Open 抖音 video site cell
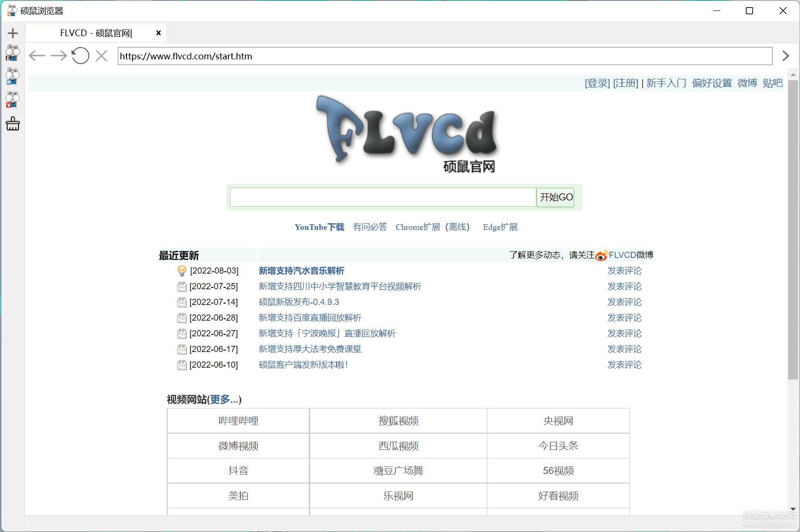Viewport: 800px width, 532px height. click(238, 471)
